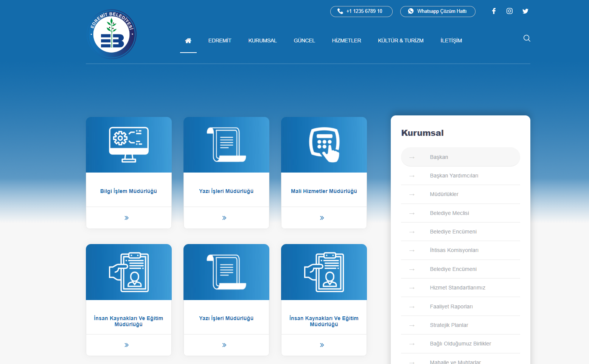The image size is (589, 364).
Task: Open the Instagram social page icon
Action: [x=510, y=11]
